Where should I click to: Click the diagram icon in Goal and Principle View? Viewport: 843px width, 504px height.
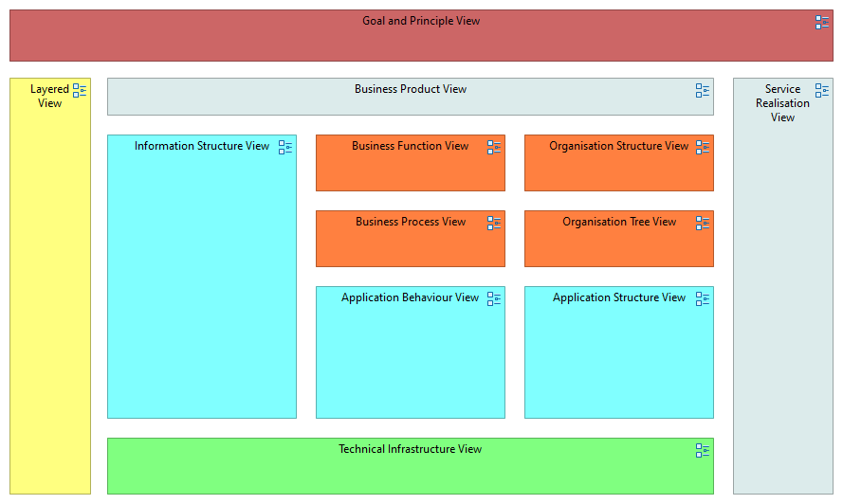pyautogui.click(x=822, y=23)
